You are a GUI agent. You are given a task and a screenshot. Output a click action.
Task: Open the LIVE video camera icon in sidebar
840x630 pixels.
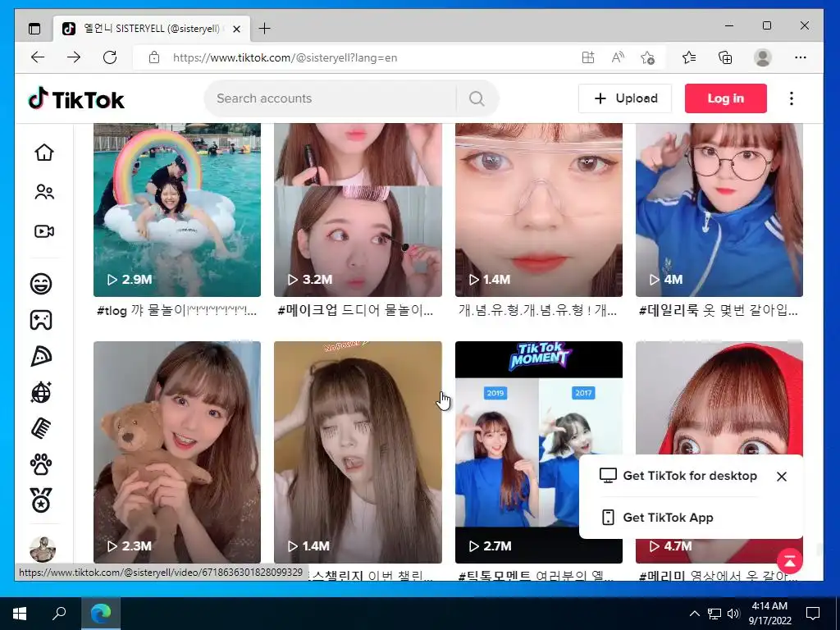point(44,231)
